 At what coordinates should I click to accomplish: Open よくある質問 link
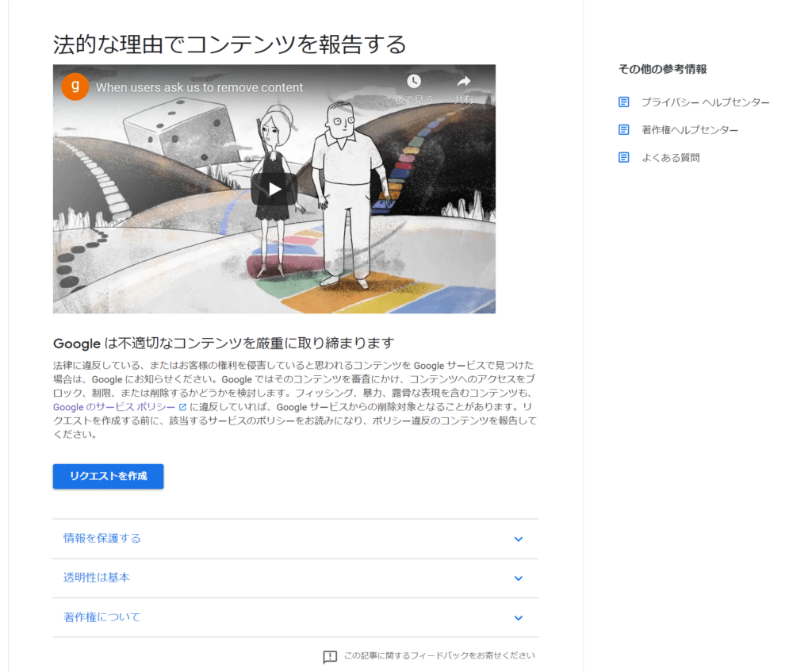coord(671,158)
